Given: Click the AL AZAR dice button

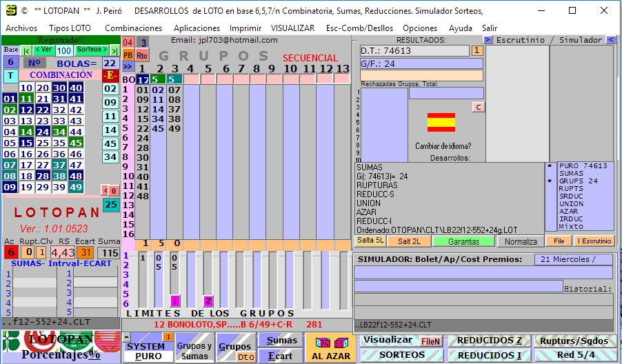Looking at the screenshot, I should [331, 349].
